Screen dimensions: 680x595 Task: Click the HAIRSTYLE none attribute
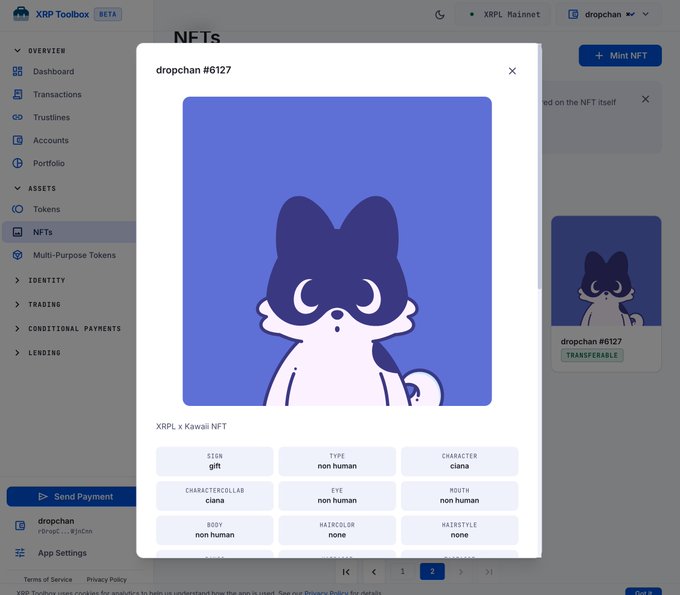pyautogui.click(x=459, y=530)
